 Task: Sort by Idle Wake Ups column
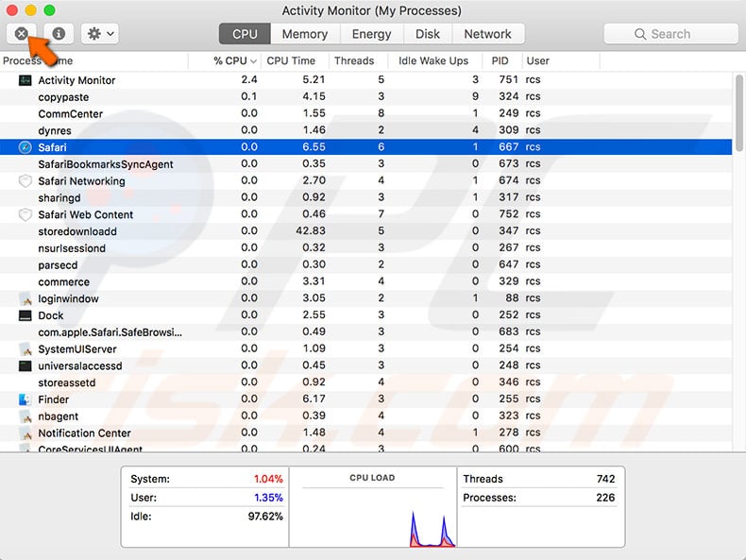[x=432, y=60]
